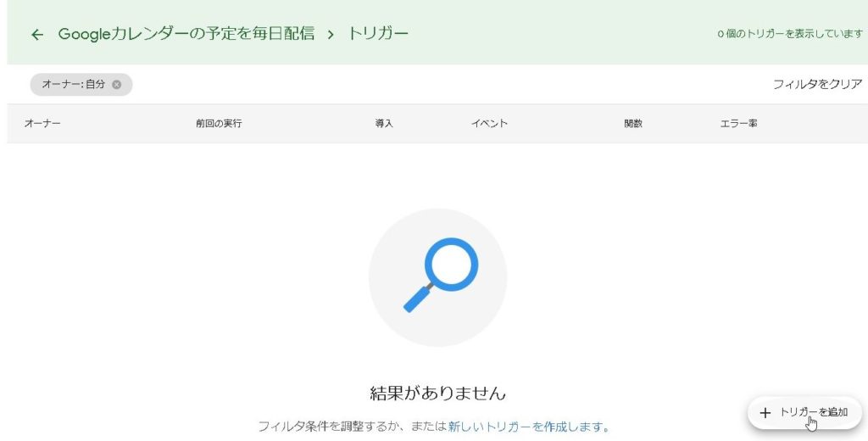The height and width of the screenshot is (441, 868).
Task: Open the Googleカレンダーの予定を毎日配信 project breadcrumb
Action: (x=186, y=34)
